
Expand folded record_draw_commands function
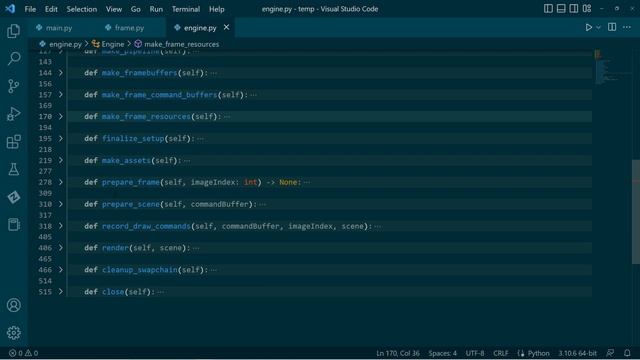[61, 226]
